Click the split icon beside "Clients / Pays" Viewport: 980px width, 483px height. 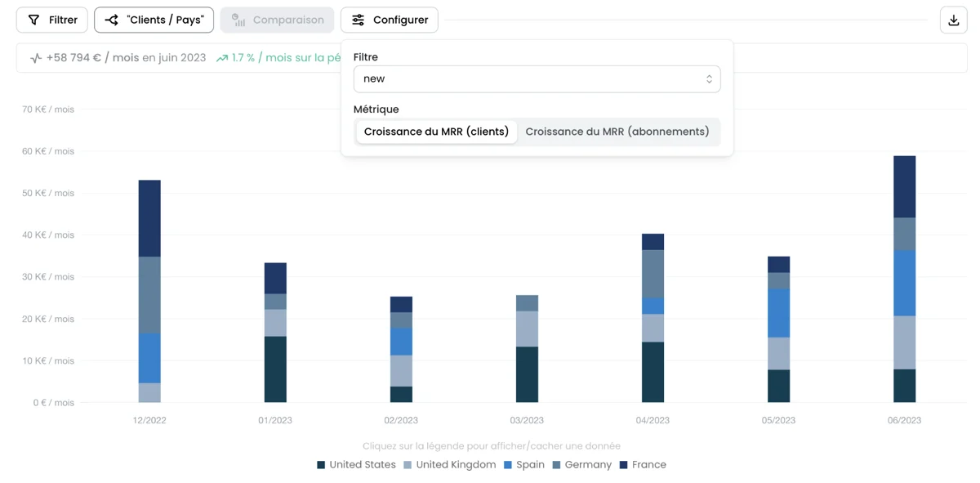tap(112, 20)
